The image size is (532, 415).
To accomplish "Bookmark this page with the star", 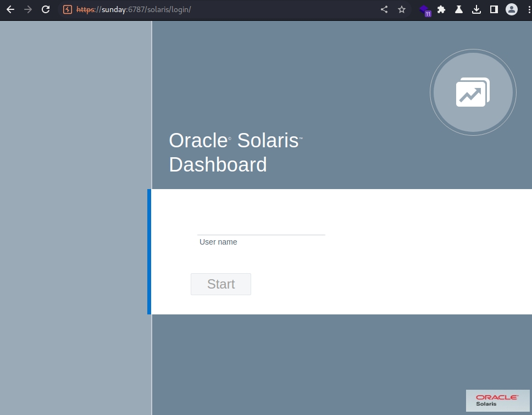I will (402, 9).
